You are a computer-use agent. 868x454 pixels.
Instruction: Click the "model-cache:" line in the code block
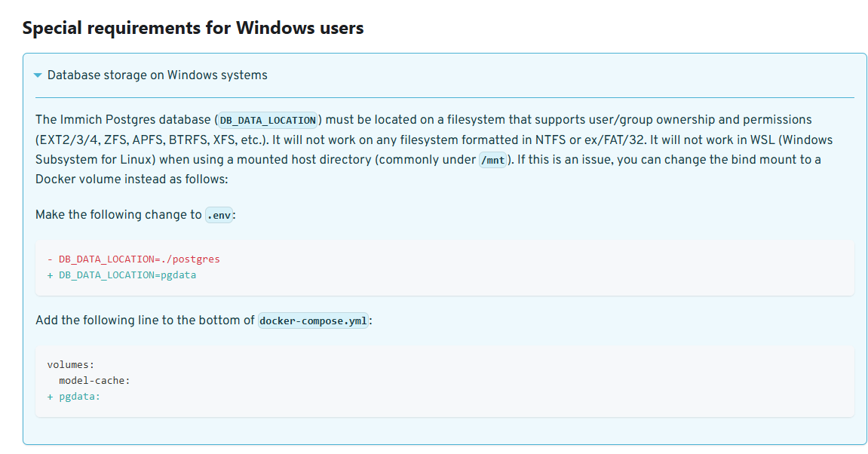click(x=94, y=381)
